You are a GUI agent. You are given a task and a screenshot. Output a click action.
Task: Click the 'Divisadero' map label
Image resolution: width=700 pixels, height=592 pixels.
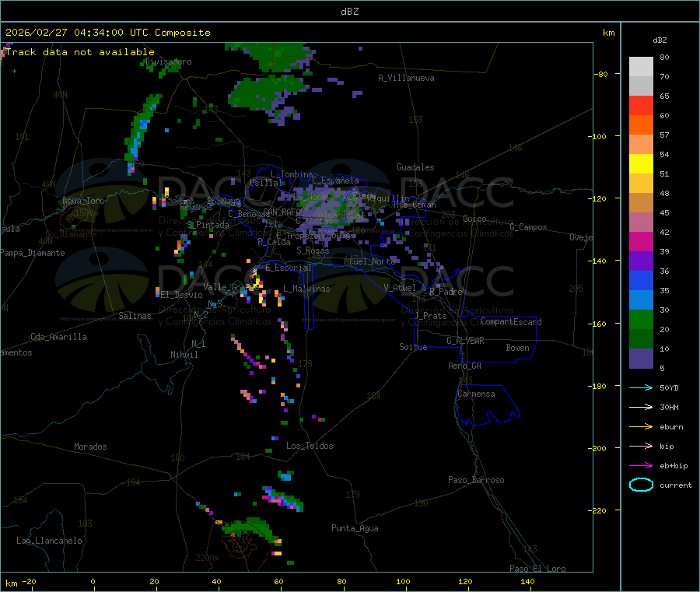click(169, 61)
